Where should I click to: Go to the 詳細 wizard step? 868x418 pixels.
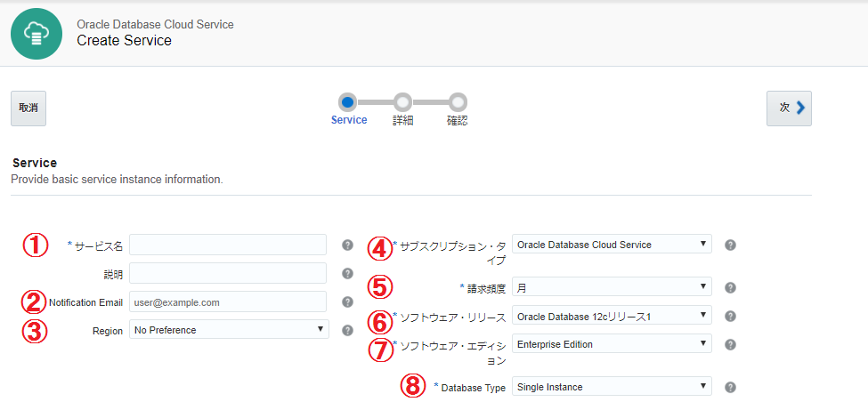tap(402, 102)
